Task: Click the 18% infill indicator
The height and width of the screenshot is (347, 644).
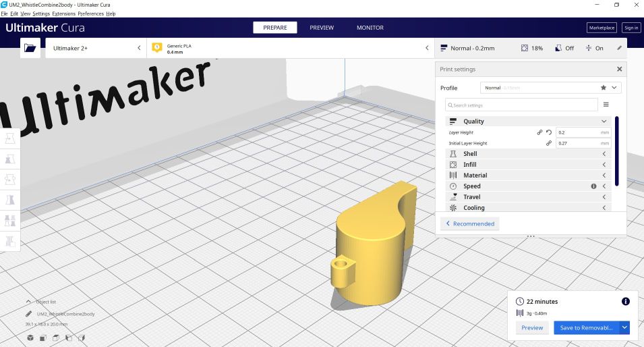Action: pyautogui.click(x=532, y=48)
